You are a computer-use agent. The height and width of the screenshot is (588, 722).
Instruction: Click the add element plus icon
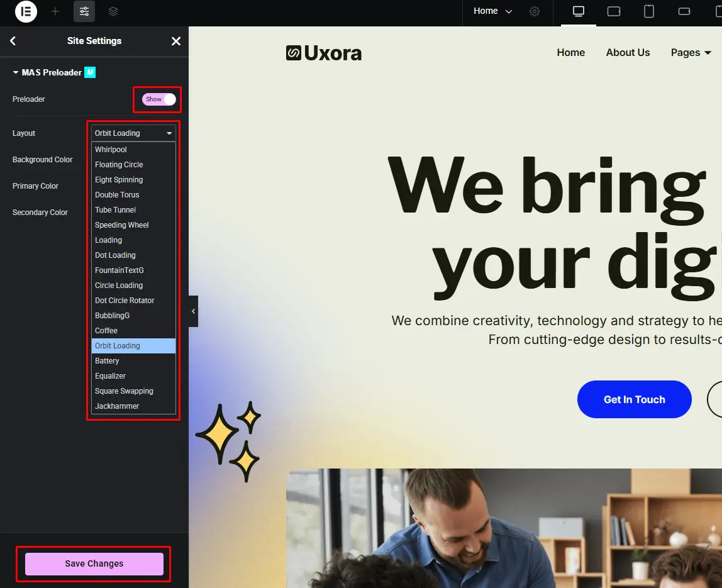(x=55, y=11)
